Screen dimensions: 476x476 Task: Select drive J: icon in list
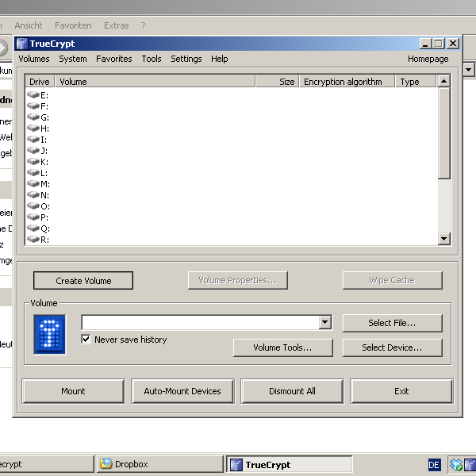coord(33,150)
